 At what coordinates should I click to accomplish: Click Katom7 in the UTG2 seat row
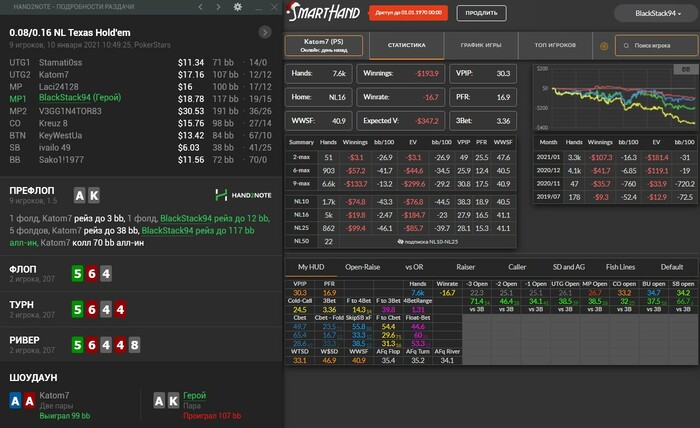pyautogui.click(x=54, y=75)
